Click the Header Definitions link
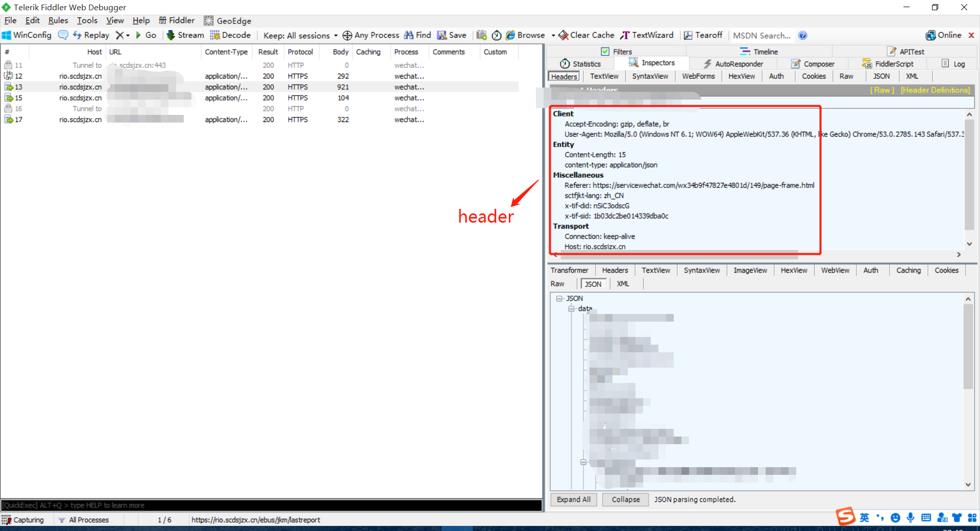The height and width of the screenshot is (531, 980). [x=935, y=90]
